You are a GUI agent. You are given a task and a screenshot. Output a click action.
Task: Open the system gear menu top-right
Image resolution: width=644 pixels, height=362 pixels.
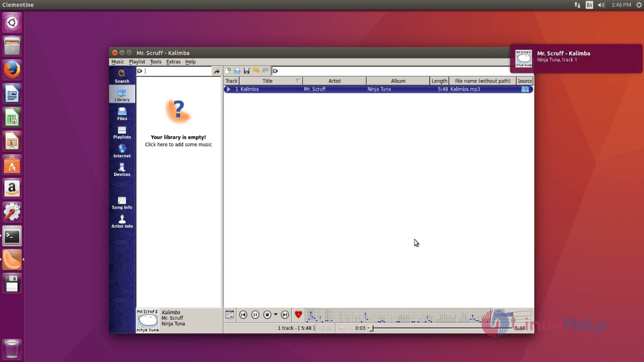pos(638,5)
